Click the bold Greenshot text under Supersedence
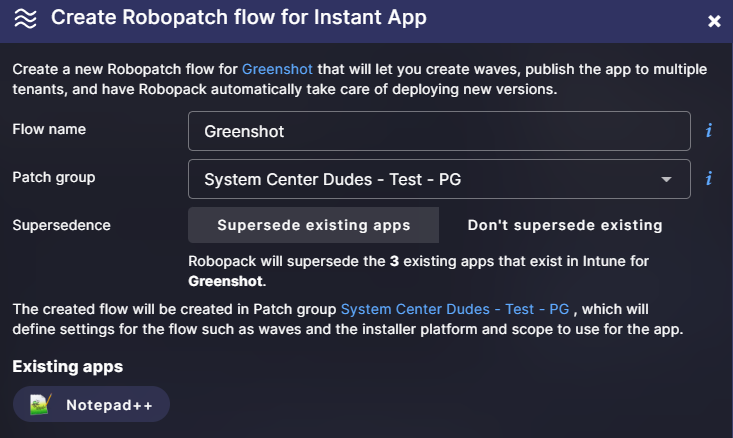The width and height of the screenshot is (733, 438). [x=225, y=281]
